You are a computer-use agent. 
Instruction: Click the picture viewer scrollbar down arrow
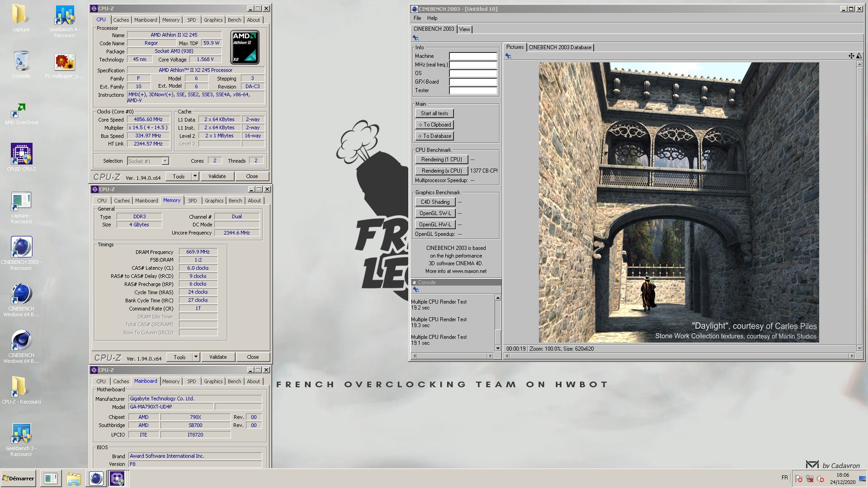[859, 348]
